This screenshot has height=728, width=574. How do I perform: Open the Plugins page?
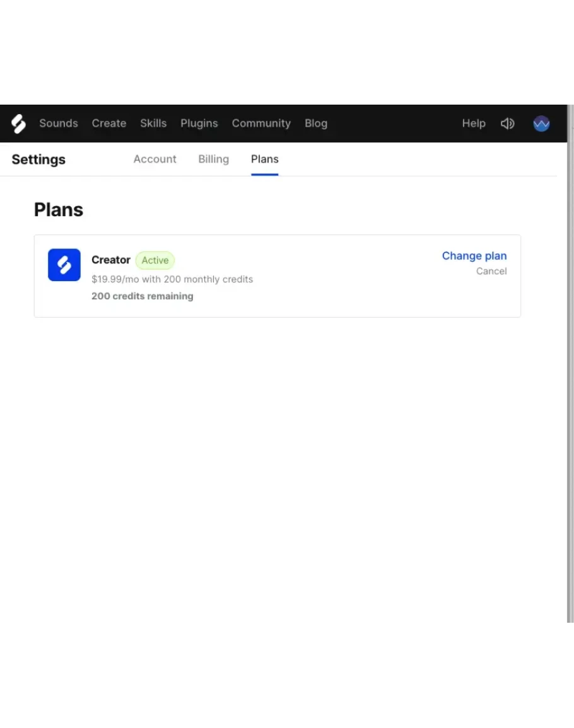(x=199, y=124)
